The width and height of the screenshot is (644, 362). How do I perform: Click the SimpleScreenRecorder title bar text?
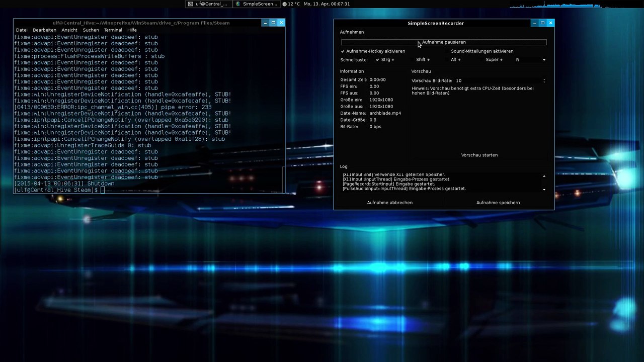[436, 23]
